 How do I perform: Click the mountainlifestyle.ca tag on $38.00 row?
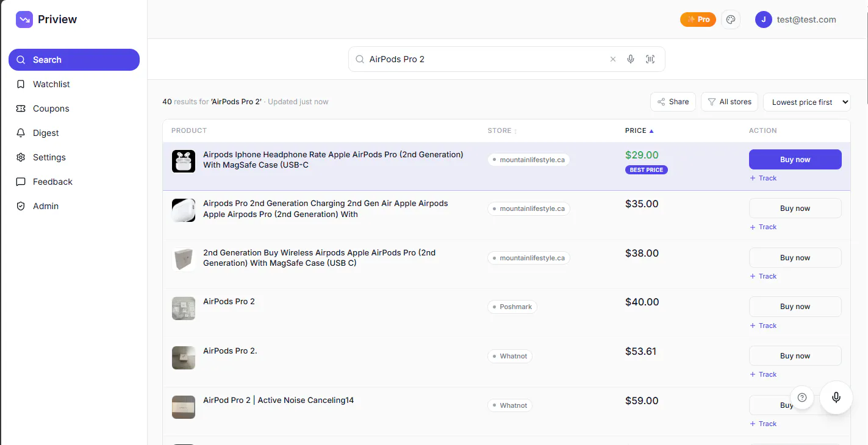(x=528, y=258)
